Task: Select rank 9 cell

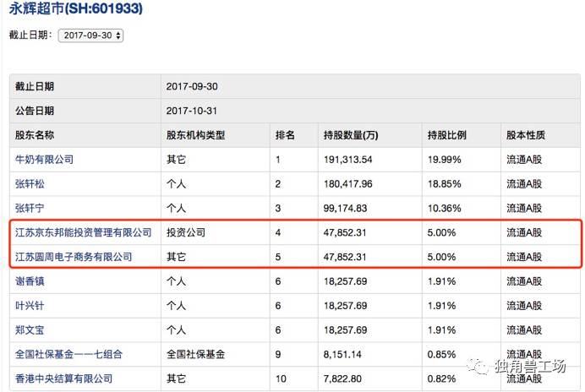Action: pos(278,354)
